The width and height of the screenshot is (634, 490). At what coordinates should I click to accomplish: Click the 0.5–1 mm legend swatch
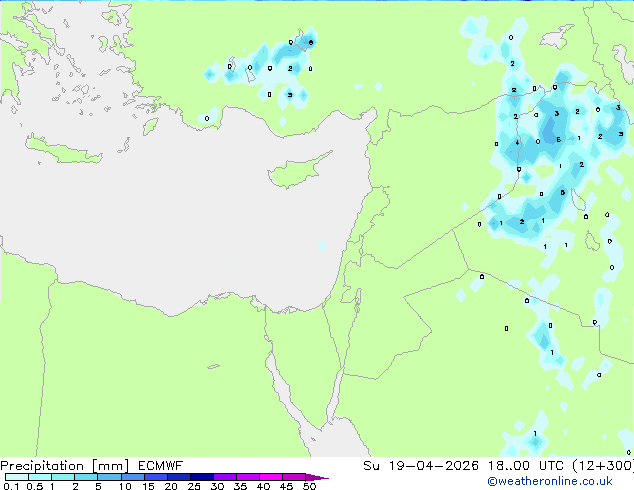point(40,477)
